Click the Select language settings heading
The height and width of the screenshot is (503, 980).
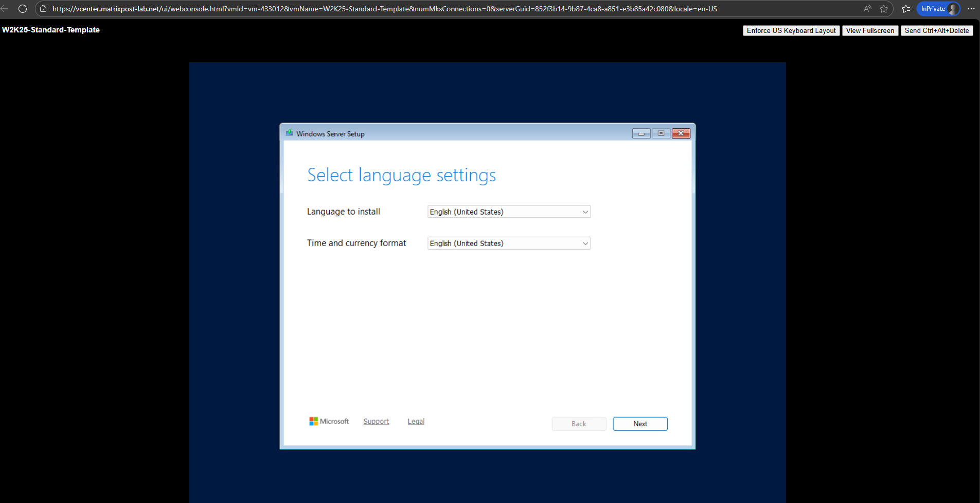tap(401, 175)
